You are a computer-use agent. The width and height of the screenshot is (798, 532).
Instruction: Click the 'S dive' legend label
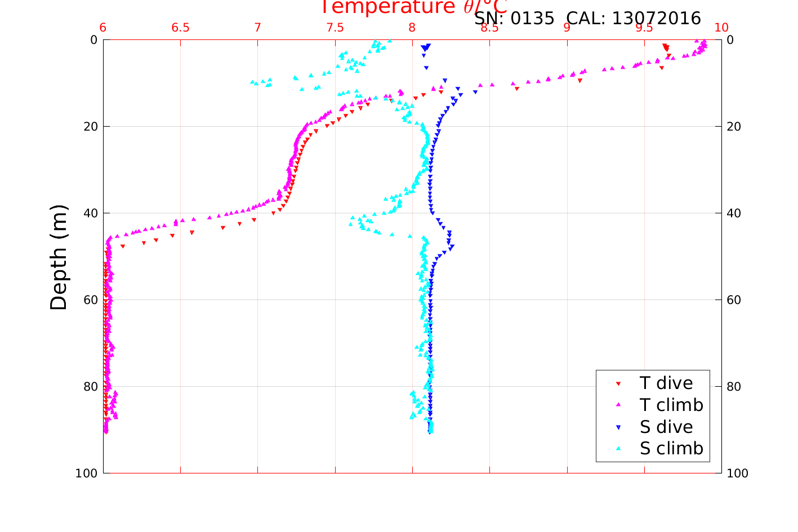tap(666, 427)
